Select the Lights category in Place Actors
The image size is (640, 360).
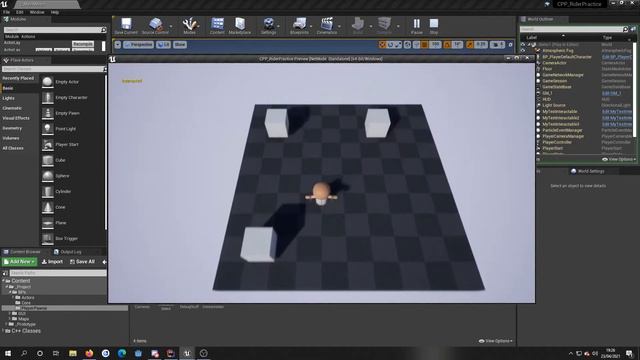tap(9, 98)
